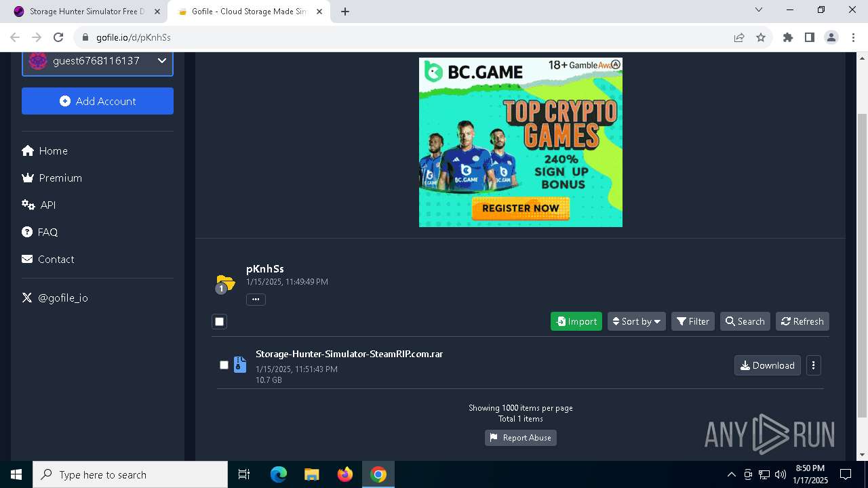Click the Chrome taskbar icon

[x=378, y=474]
